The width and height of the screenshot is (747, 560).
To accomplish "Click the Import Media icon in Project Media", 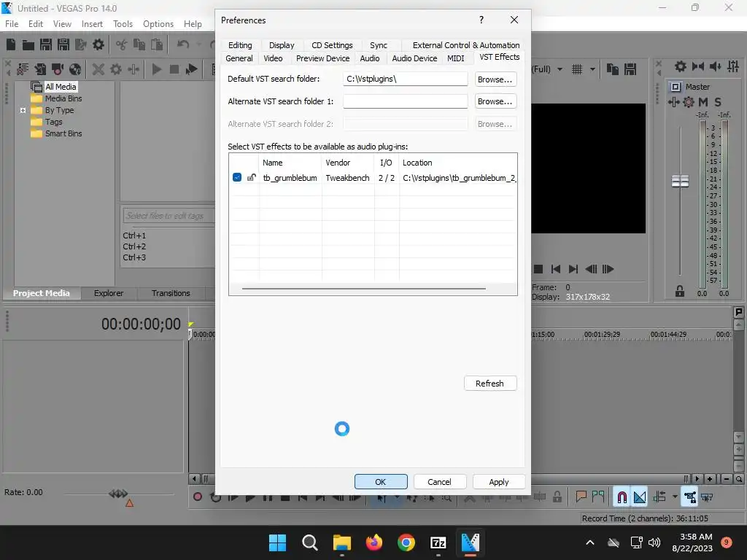I will point(41,69).
